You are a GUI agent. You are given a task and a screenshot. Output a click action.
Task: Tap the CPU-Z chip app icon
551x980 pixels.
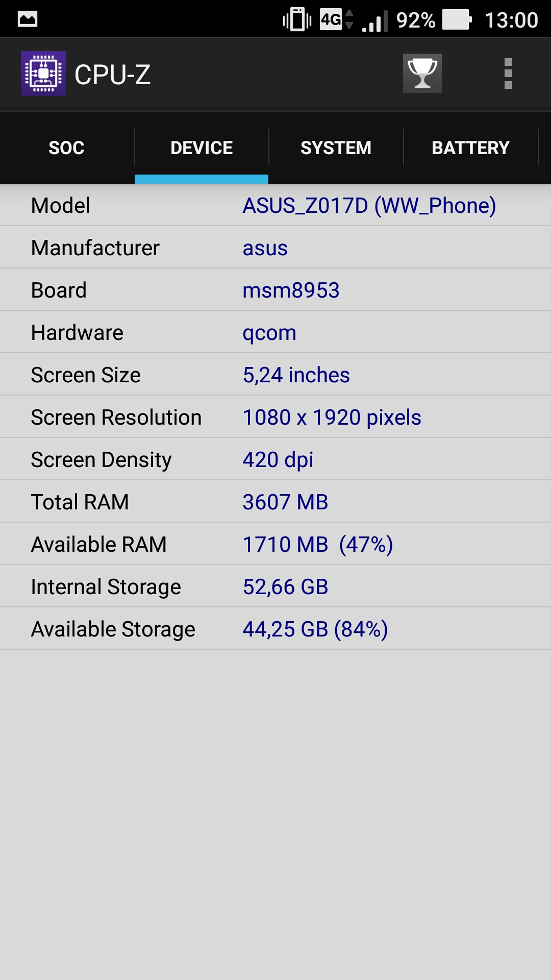43,73
